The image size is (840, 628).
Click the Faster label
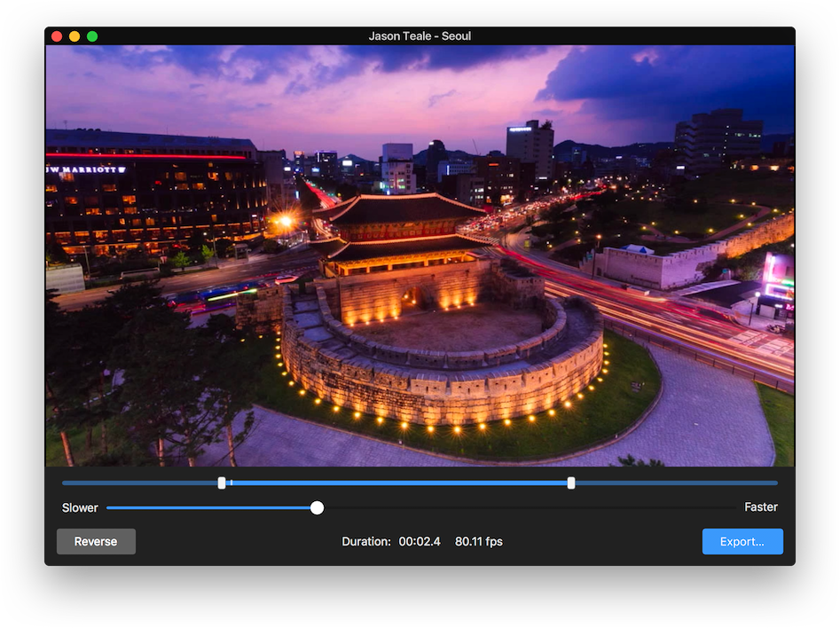click(760, 507)
